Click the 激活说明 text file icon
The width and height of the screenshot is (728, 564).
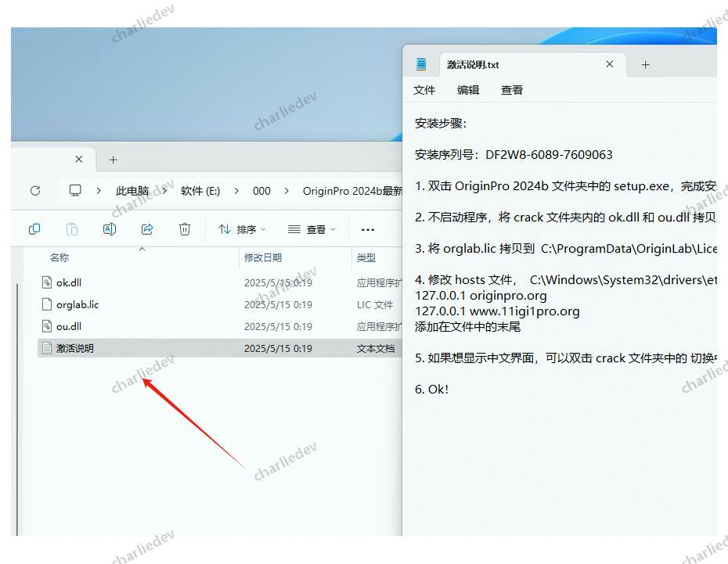[47, 348]
